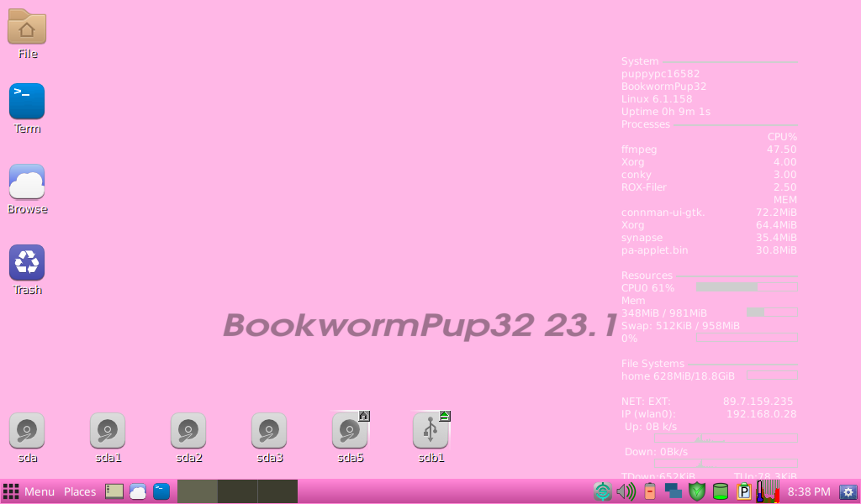Image resolution: width=861 pixels, height=504 pixels.
Task: Launch the Term terminal desktop icon
Action: pos(27,102)
